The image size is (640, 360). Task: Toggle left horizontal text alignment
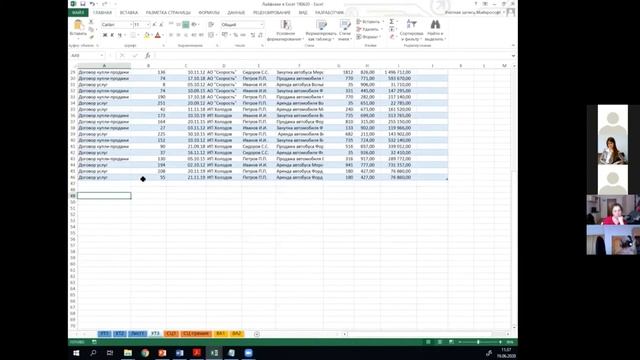tap(171, 36)
